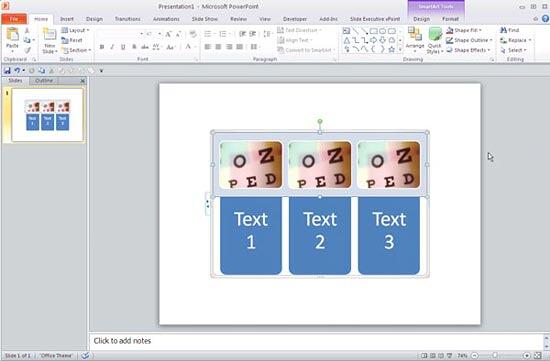Close the slides pane
550x361 pixels.
point(82,81)
